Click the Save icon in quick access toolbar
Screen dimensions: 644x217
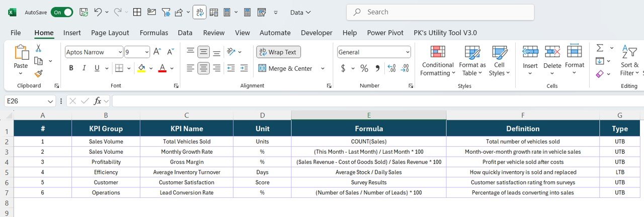coord(84,12)
